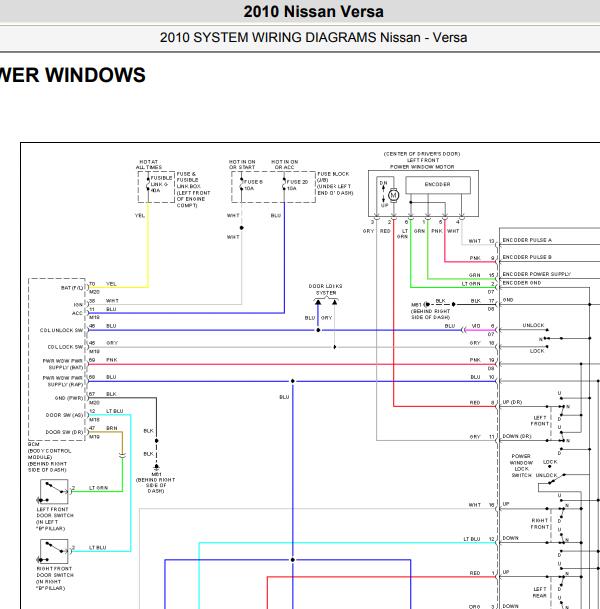
Task: Click the partial "WER WINDOWS" section heading
Action: [x=73, y=75]
